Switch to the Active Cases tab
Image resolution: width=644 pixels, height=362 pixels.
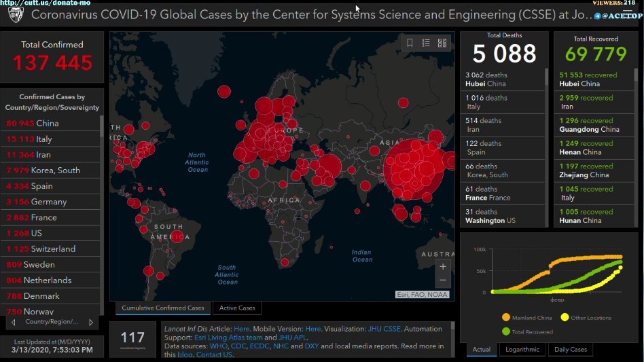(x=237, y=308)
